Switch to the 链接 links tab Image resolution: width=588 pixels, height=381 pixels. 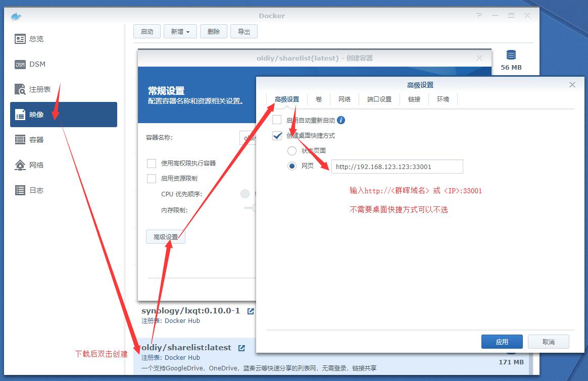coord(414,99)
